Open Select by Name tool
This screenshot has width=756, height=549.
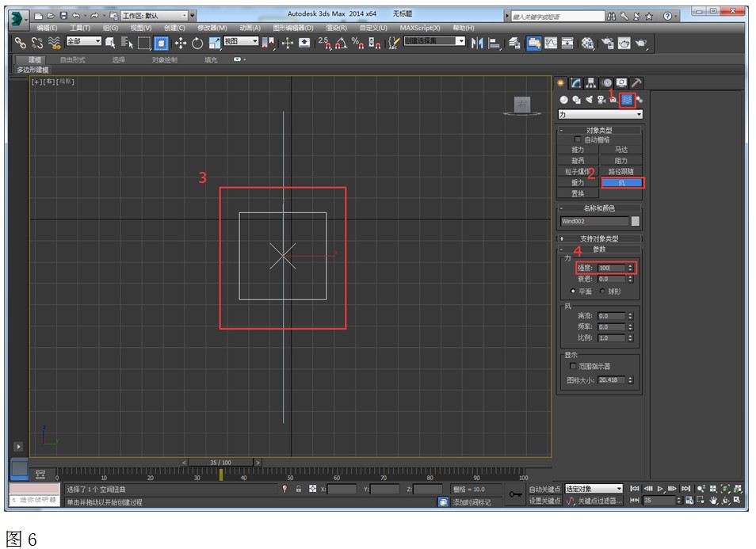coord(127,43)
